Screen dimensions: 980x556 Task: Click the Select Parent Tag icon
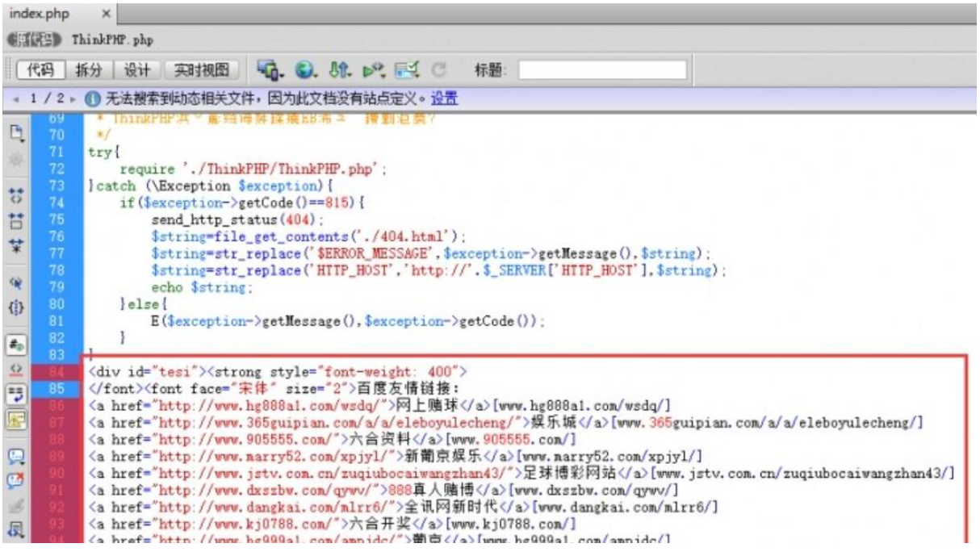point(15,283)
